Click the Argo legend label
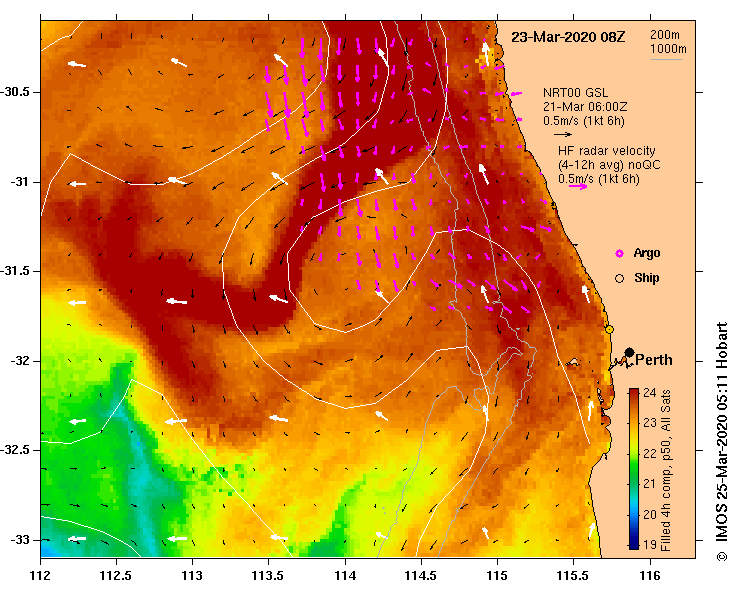Image resolution: width=739 pixels, height=592 pixels. (x=647, y=253)
